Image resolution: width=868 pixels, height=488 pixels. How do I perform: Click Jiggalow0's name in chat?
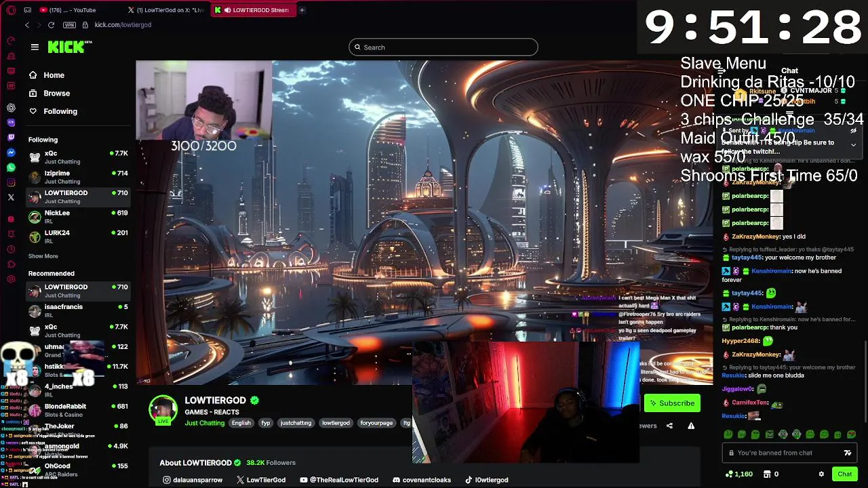[x=738, y=389]
